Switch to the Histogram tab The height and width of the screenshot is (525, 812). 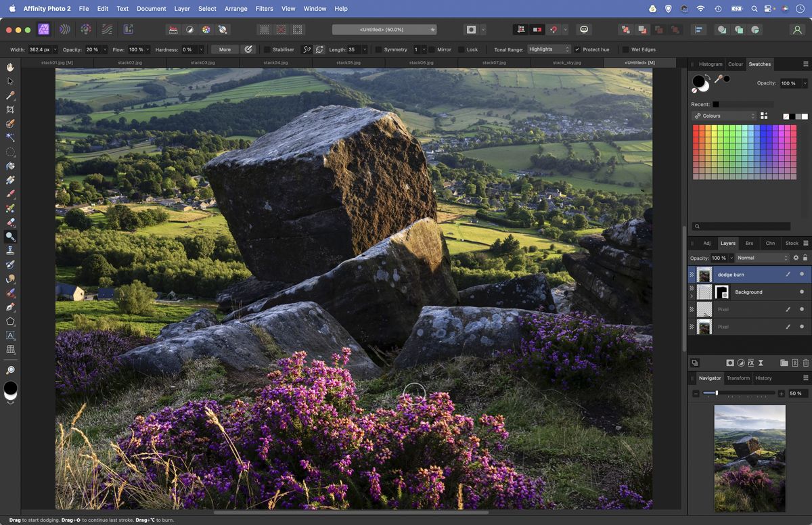pos(710,64)
